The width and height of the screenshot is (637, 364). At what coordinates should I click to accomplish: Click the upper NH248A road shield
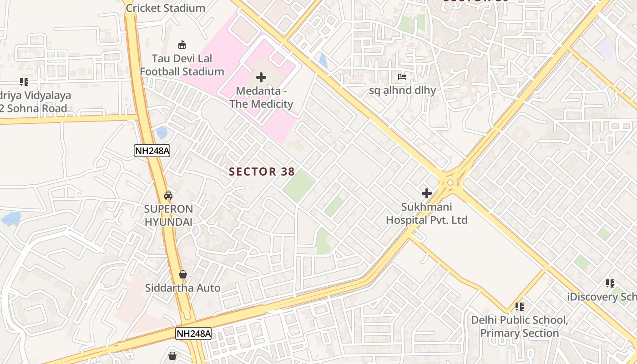[x=152, y=151]
